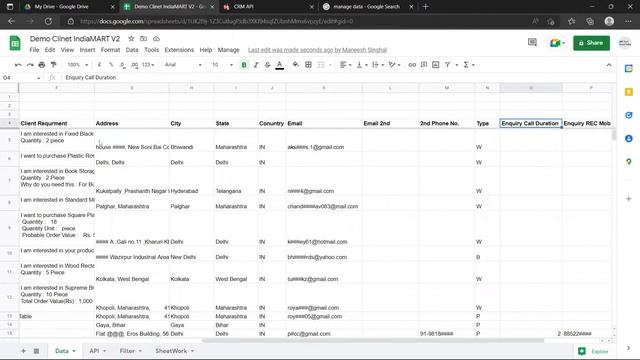Open Contacts in the side panel

[629, 138]
